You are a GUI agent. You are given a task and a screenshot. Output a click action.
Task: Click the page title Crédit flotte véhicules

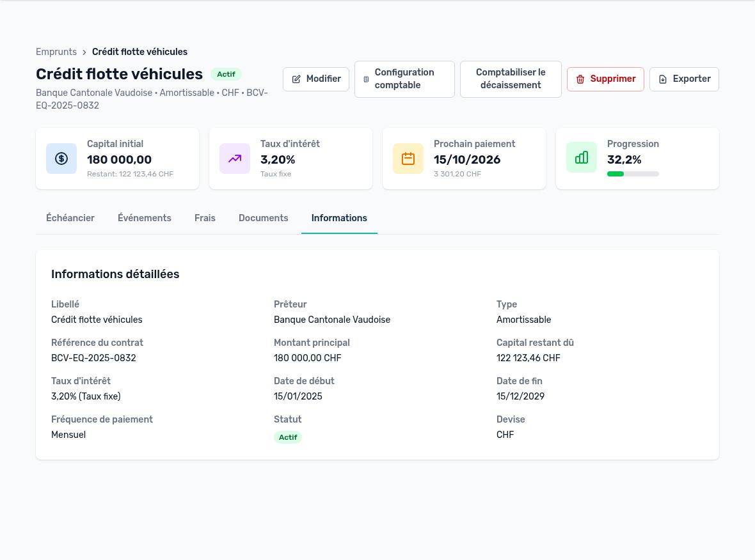120,74
